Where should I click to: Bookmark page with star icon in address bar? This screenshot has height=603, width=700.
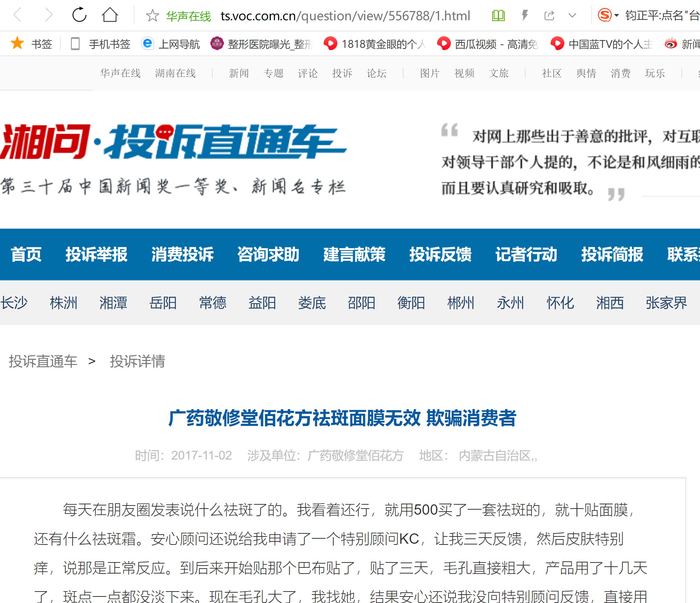coord(152,16)
